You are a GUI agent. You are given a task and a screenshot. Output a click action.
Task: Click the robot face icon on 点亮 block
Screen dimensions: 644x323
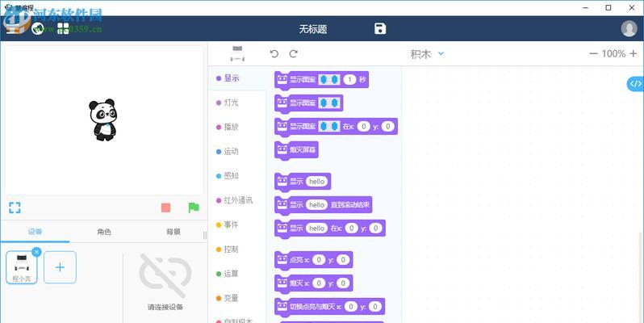pos(282,259)
